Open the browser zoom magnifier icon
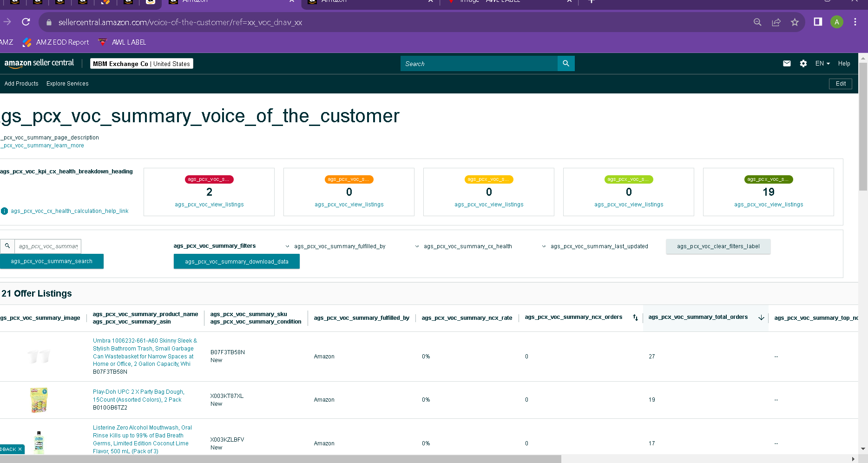 click(x=757, y=22)
